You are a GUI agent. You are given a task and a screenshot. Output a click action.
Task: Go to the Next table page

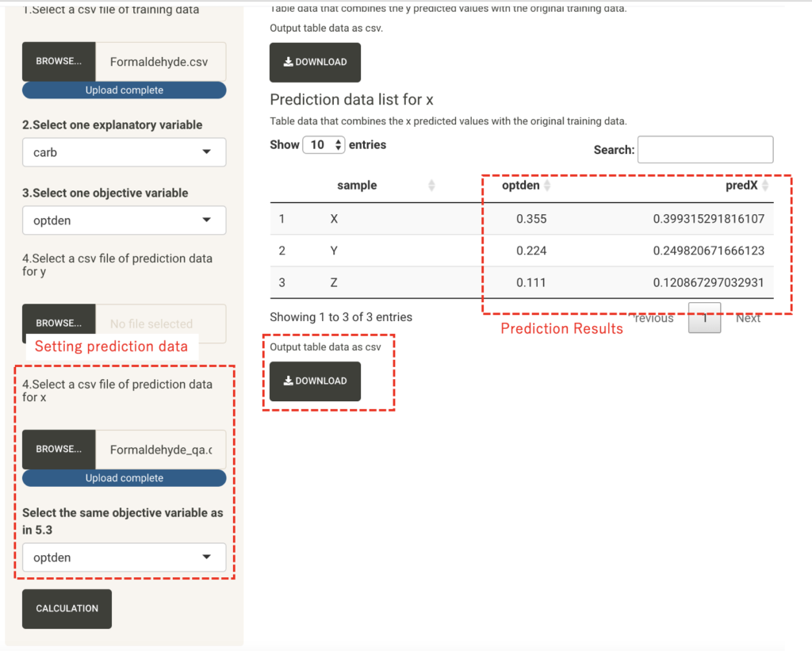pos(748,318)
